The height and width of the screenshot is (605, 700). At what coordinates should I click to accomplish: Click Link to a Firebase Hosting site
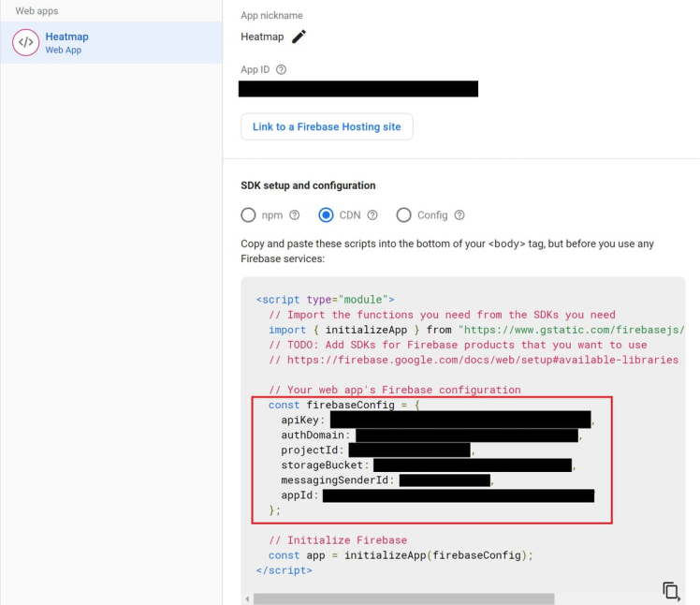(x=327, y=126)
